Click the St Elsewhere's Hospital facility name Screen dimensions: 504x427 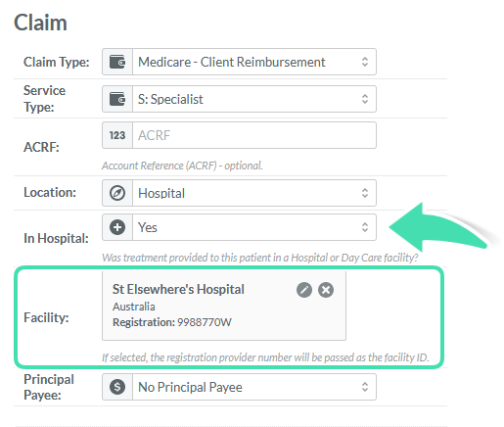pyautogui.click(x=178, y=289)
